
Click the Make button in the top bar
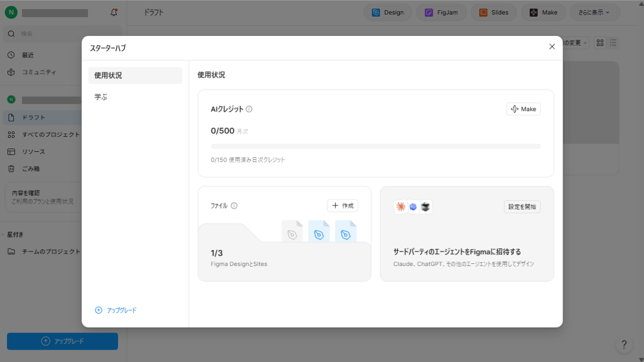click(x=543, y=12)
